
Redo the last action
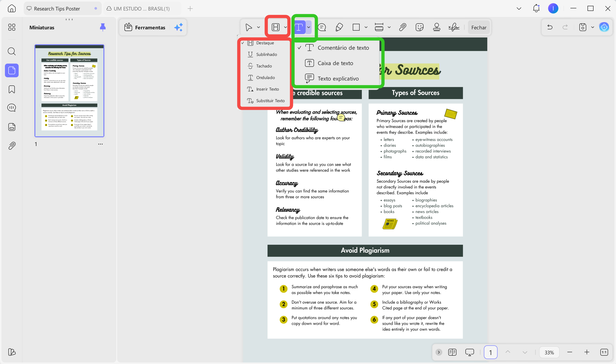[565, 27]
